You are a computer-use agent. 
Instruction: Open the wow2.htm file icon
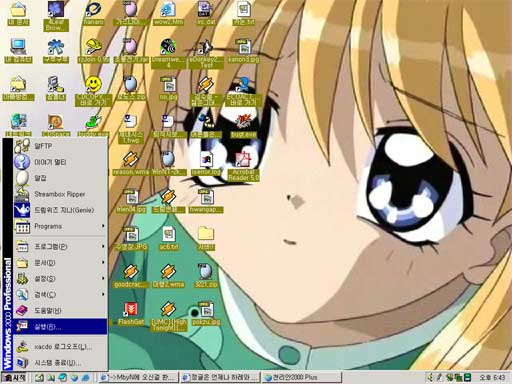pyautogui.click(x=169, y=13)
